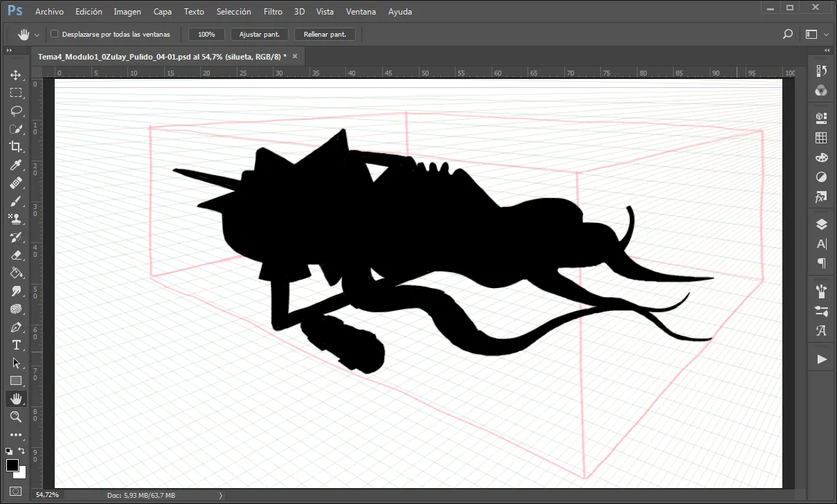The width and height of the screenshot is (837, 504).
Task: Click the foreground color swatch
Action: [12, 465]
